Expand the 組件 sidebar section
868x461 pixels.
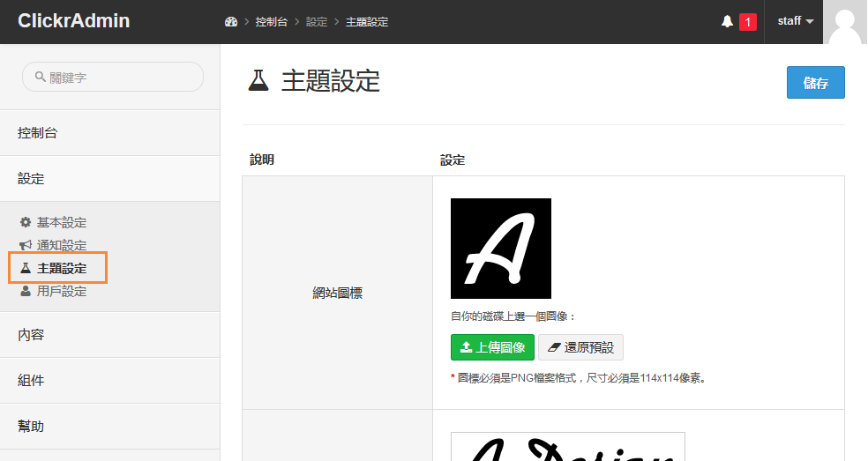coord(110,381)
